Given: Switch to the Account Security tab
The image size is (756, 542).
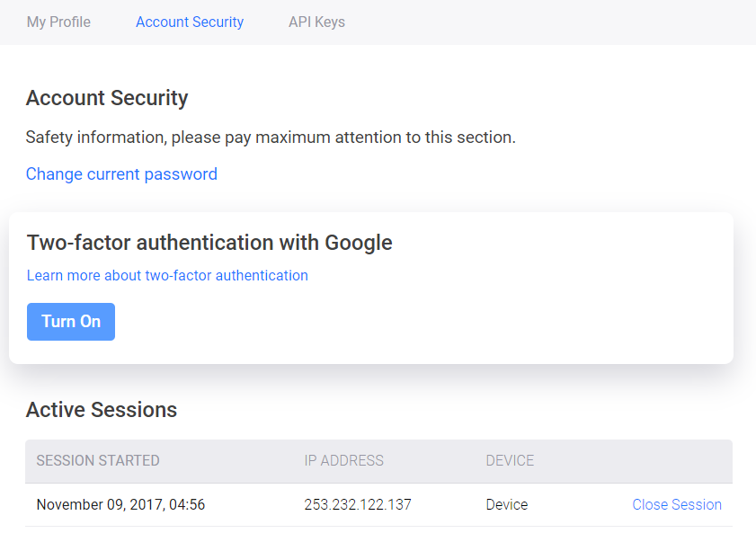Looking at the screenshot, I should [x=190, y=22].
